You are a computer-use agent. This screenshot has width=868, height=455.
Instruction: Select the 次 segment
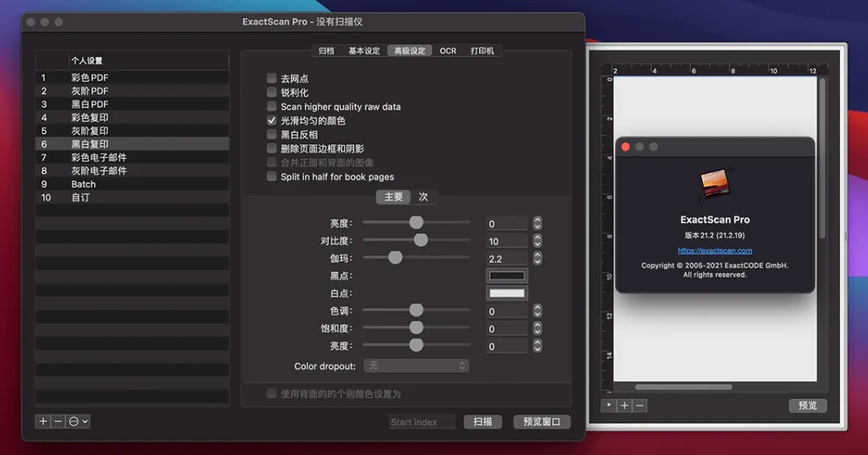point(423,196)
